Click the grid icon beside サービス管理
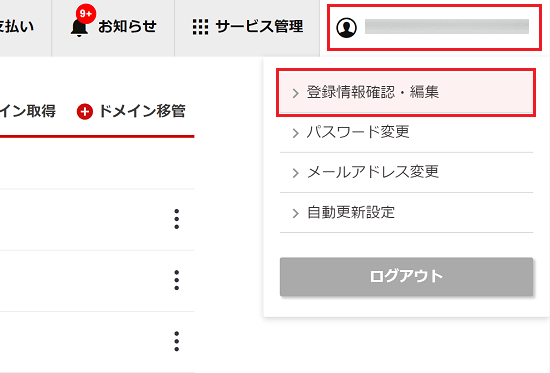Image resolution: width=550 pixels, height=373 pixels. click(x=200, y=27)
